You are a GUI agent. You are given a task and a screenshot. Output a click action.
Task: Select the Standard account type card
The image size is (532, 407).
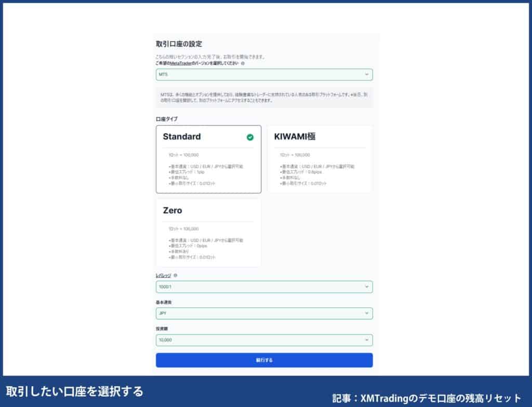[x=209, y=159]
